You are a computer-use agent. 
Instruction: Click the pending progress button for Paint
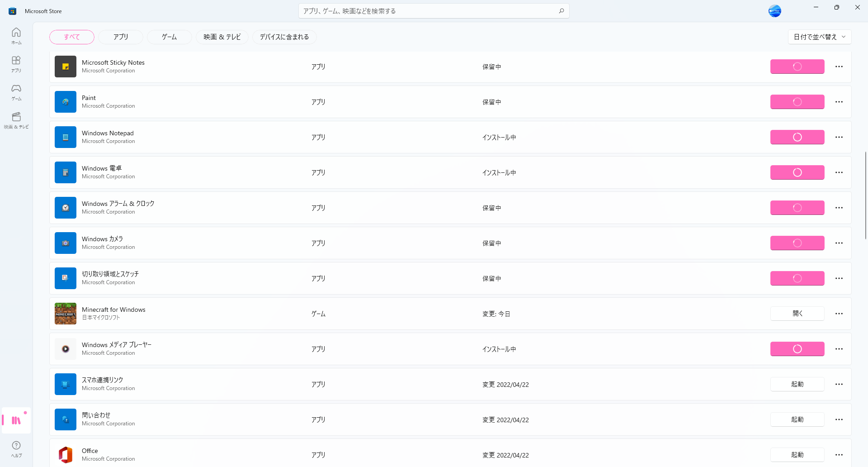coord(797,102)
